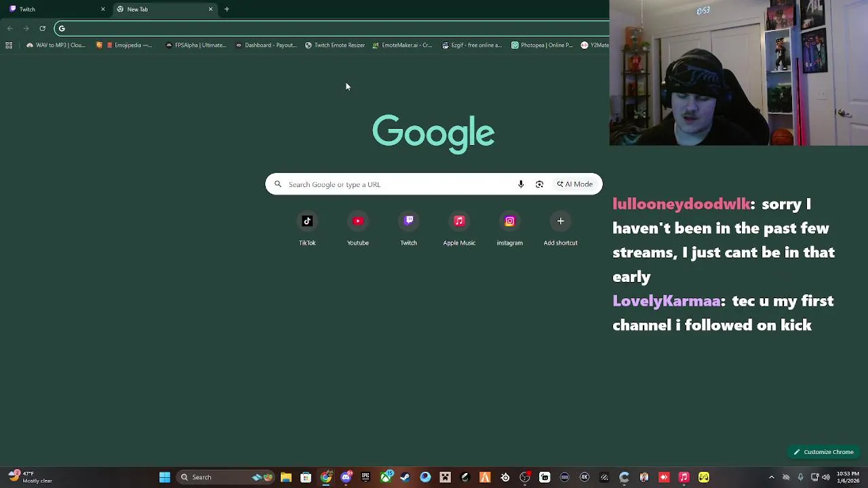
Task: Open volume control in system tray
Action: (825, 477)
